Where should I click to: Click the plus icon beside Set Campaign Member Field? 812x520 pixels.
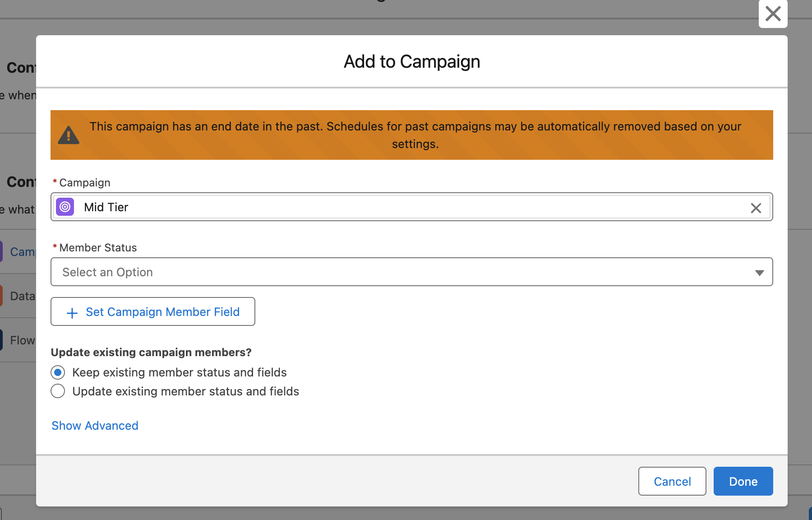[72, 312]
